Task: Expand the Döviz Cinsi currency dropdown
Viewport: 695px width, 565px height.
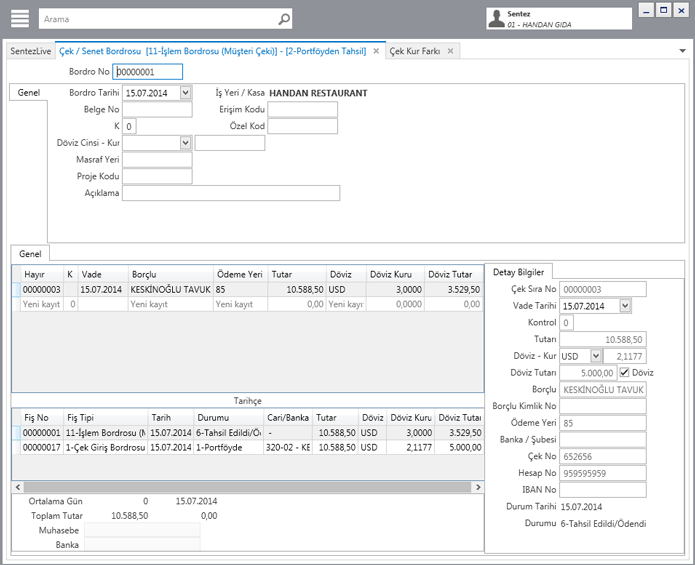Action: click(186, 143)
